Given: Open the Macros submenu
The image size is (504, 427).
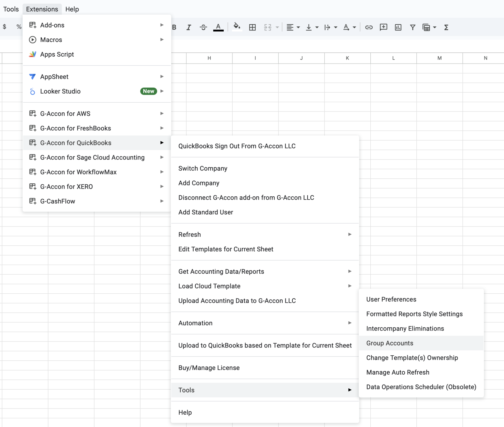Looking at the screenshot, I should pyautogui.click(x=97, y=40).
